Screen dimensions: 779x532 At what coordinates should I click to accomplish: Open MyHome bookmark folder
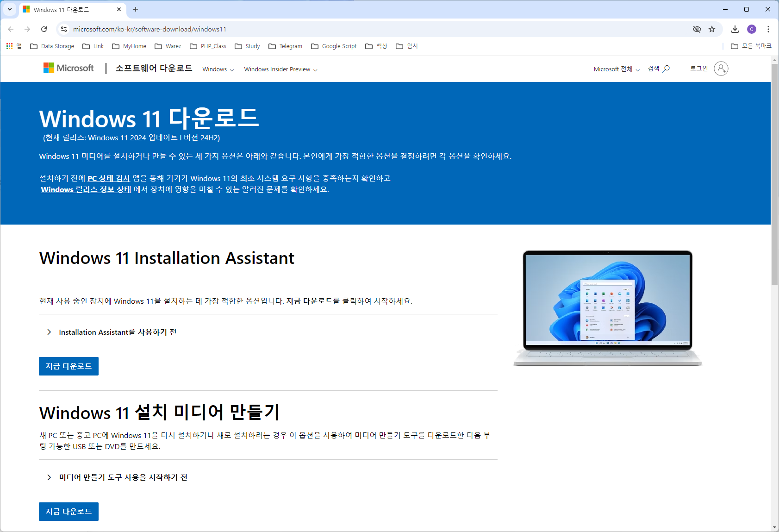tap(129, 46)
